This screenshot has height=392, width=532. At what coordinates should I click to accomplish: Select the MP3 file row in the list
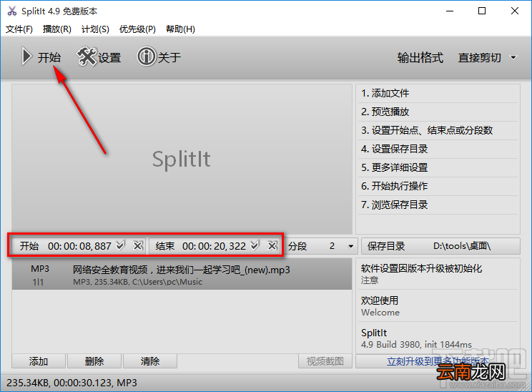(x=182, y=274)
